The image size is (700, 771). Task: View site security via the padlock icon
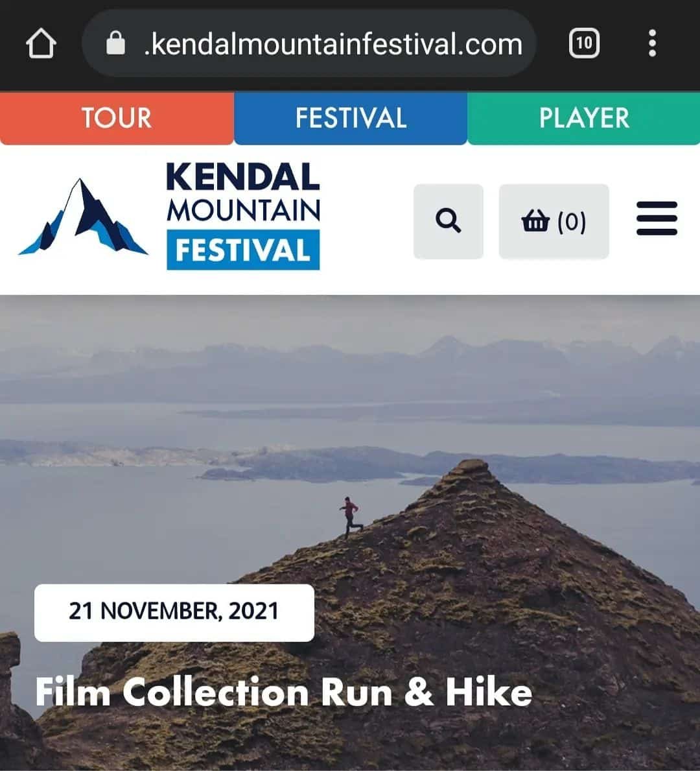[x=115, y=43]
